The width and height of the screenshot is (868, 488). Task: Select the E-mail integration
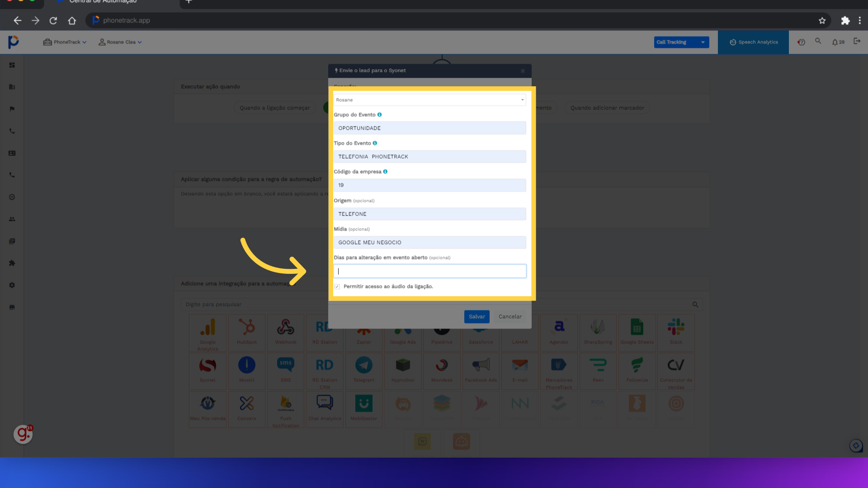(x=520, y=371)
